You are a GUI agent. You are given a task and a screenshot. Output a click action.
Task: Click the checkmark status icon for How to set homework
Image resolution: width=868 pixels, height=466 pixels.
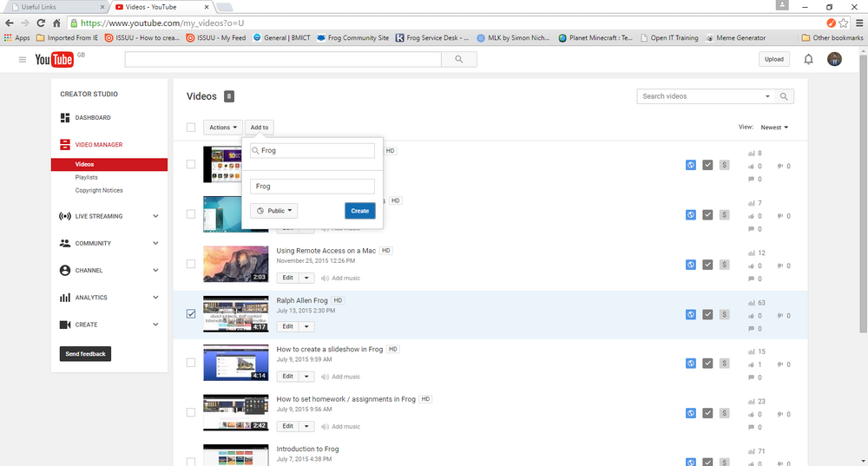tap(707, 413)
